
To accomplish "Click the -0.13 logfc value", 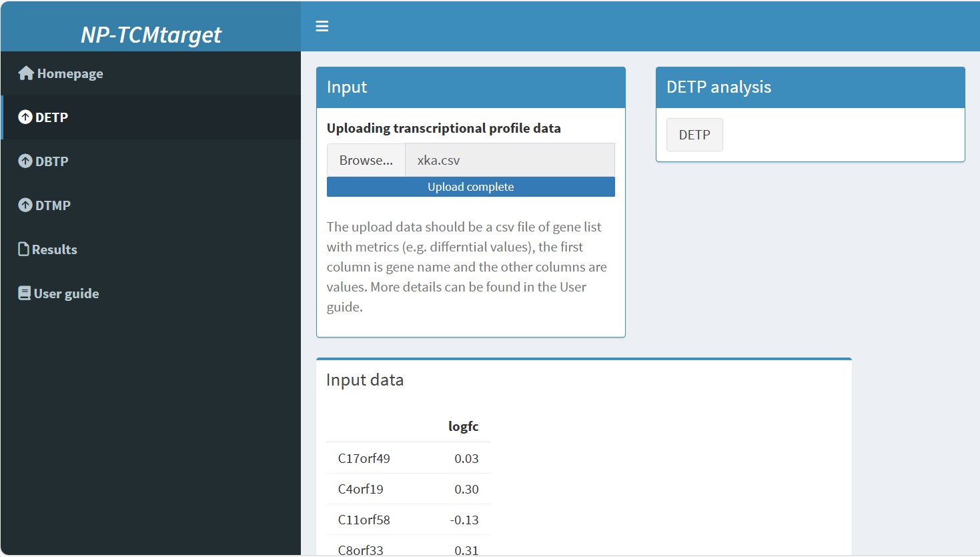I will point(464,520).
